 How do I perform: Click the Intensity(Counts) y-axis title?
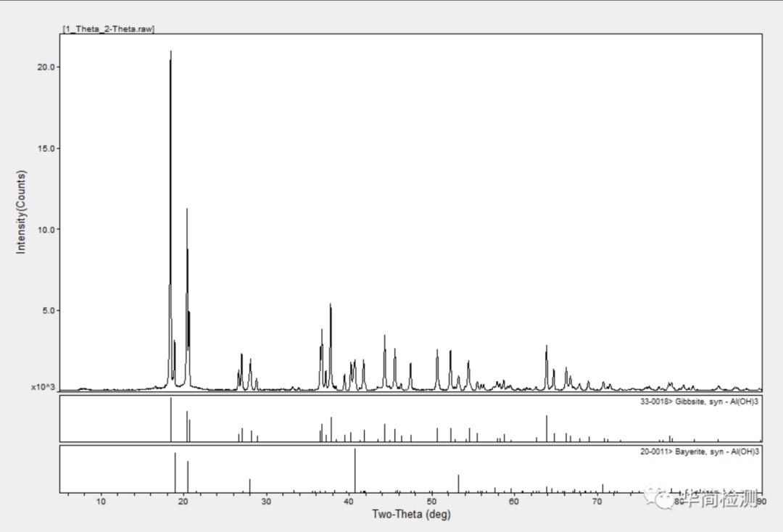pos(21,212)
